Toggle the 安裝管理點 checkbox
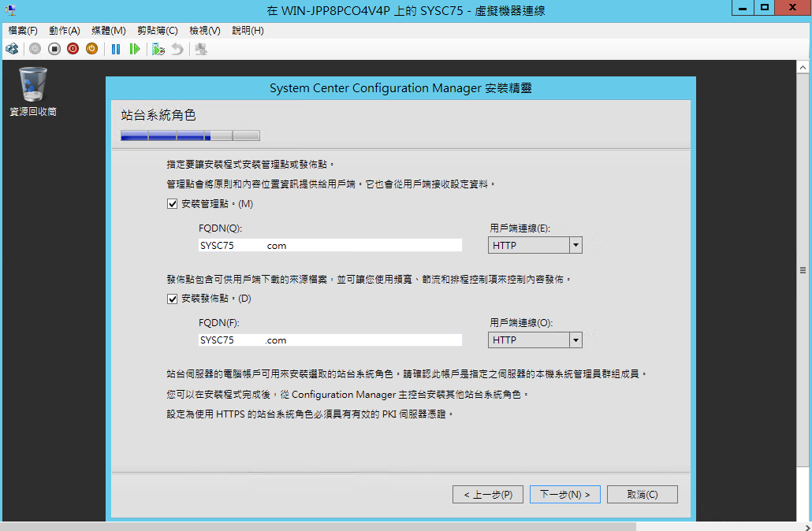 coord(173,204)
